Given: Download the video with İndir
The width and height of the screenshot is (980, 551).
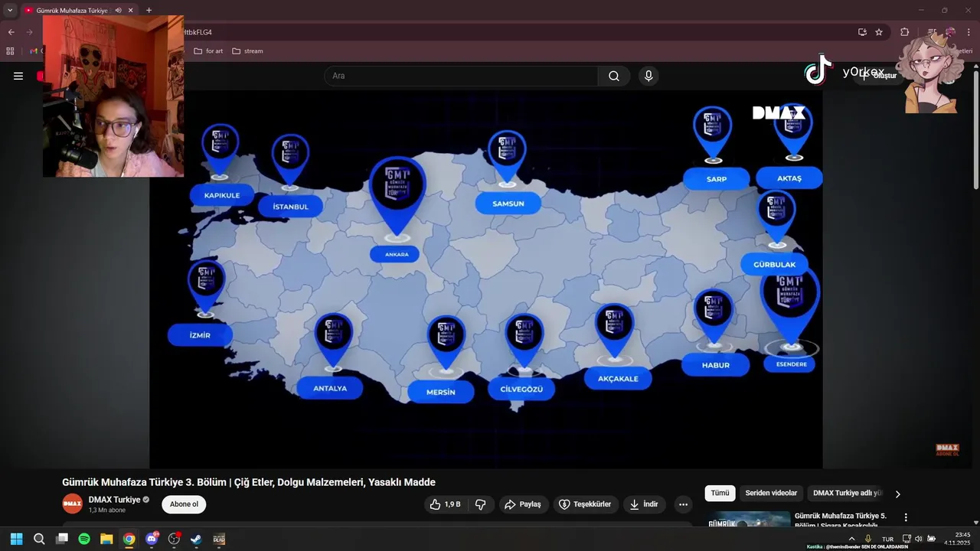Looking at the screenshot, I should [x=644, y=504].
